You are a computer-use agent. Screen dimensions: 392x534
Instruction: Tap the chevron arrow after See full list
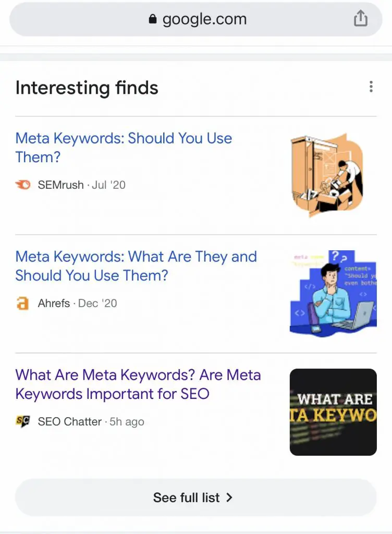(x=229, y=497)
